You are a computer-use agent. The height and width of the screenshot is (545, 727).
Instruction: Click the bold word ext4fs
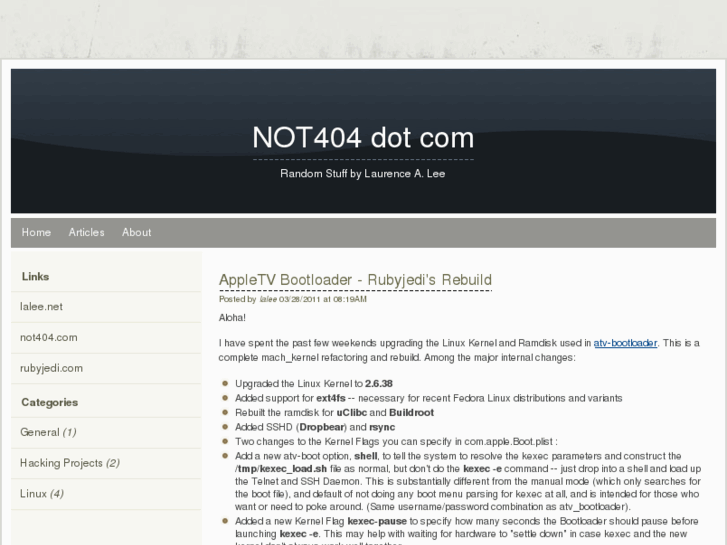331,398
